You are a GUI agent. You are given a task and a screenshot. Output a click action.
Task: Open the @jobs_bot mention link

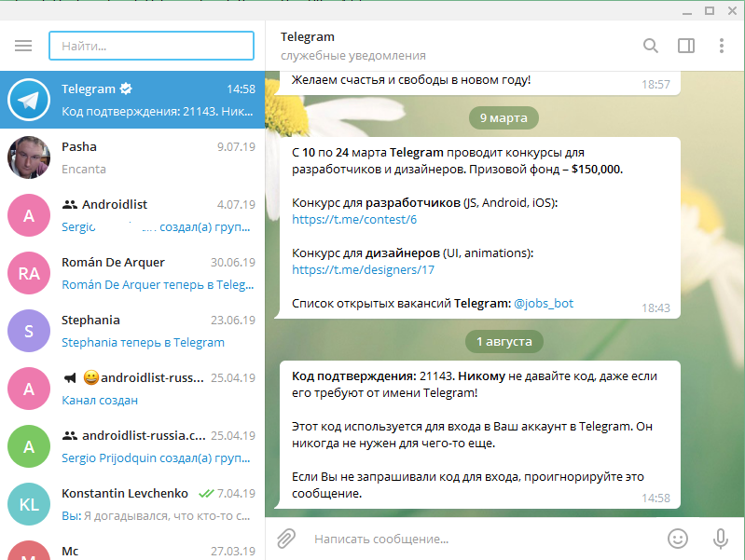point(544,303)
